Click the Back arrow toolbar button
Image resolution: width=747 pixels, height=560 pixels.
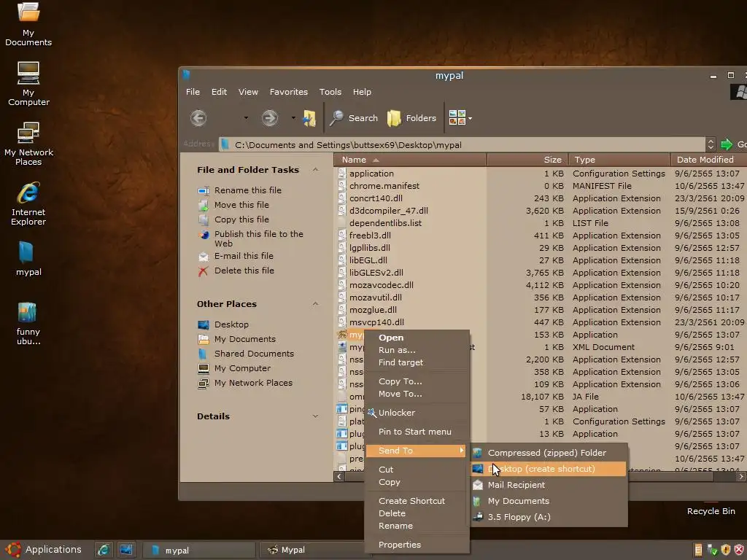point(198,117)
